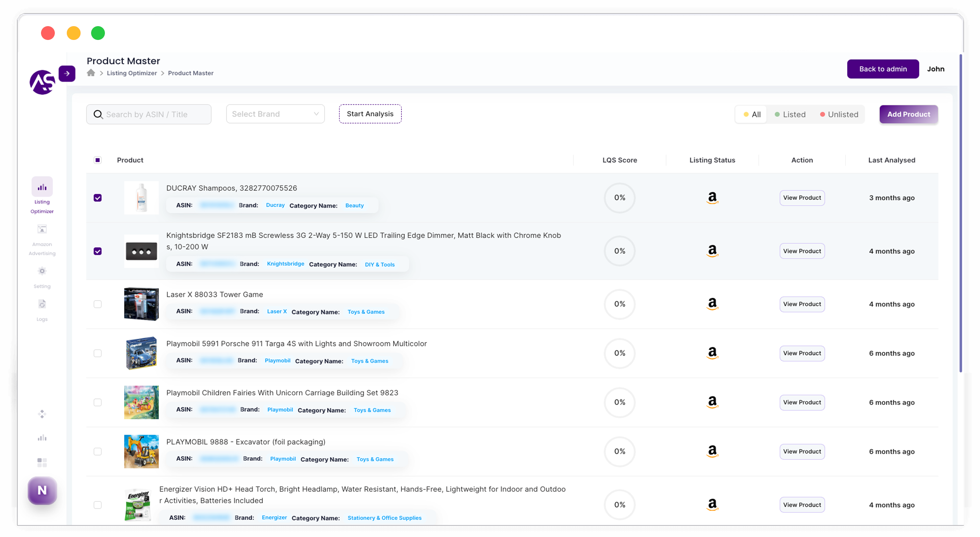Click Amazon status icon for Laser X
The width and height of the screenshot is (980, 537).
pos(712,304)
